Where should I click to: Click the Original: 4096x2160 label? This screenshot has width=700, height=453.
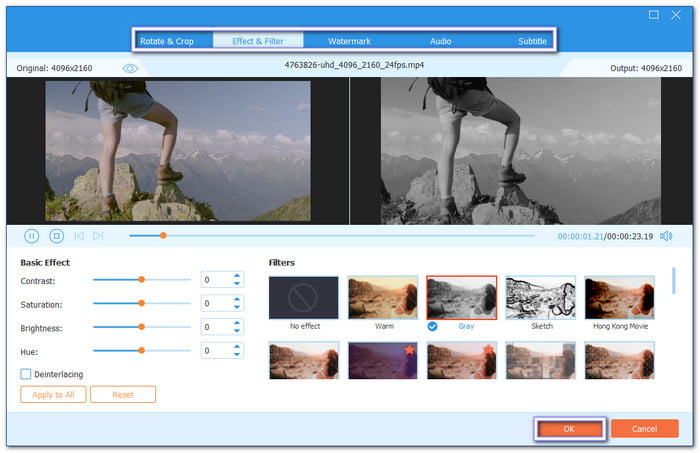coord(54,68)
